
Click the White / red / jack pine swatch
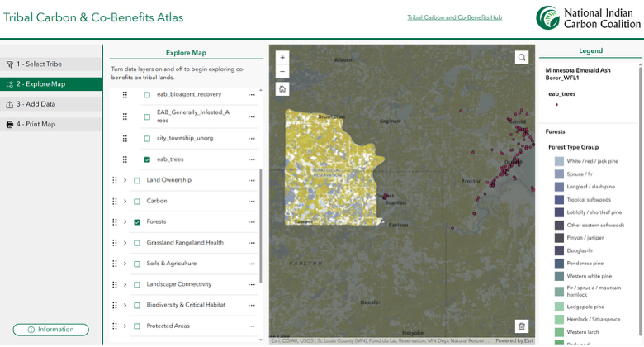pos(560,161)
